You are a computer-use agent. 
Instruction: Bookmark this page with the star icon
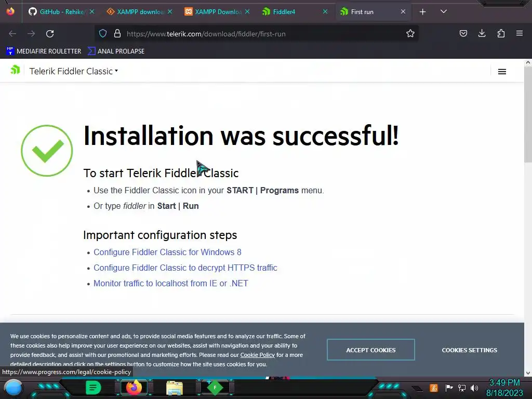coord(410,33)
